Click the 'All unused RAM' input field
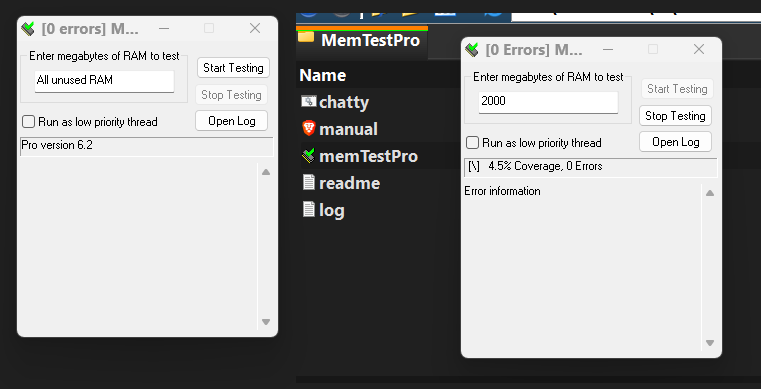This screenshot has width=761, height=389. (104, 81)
